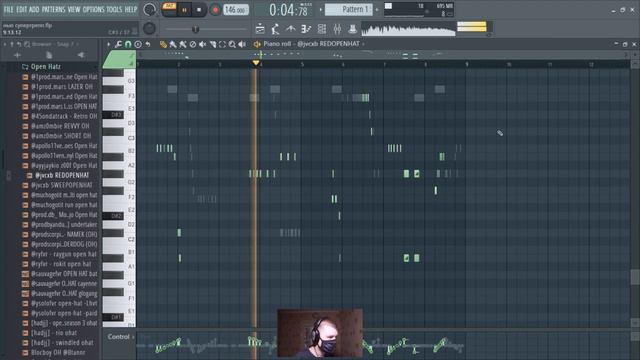Open the OPTIONS menu
The width and height of the screenshot is (640, 360).
93,9
